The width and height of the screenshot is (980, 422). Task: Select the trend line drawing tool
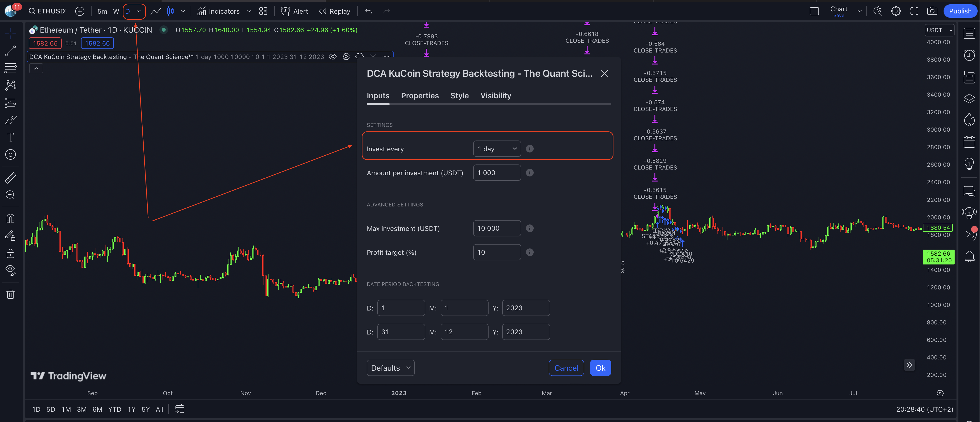(11, 51)
